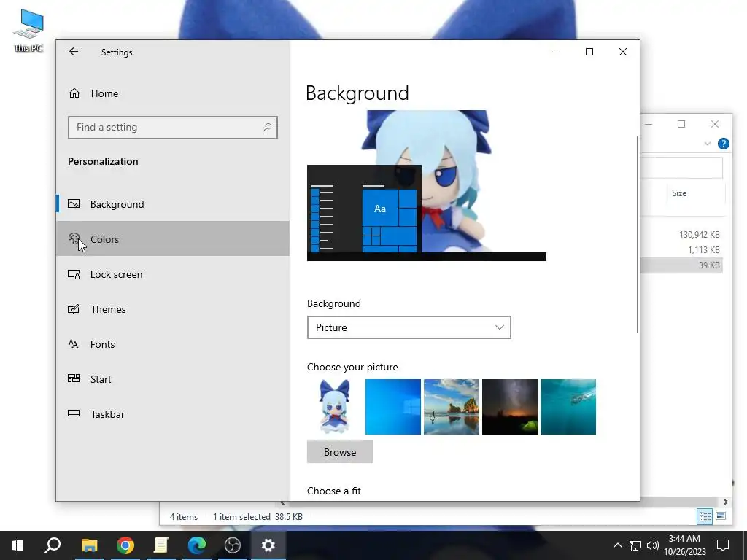Click the Themes brush icon
Screen dimensions: 747x560
tap(74, 309)
